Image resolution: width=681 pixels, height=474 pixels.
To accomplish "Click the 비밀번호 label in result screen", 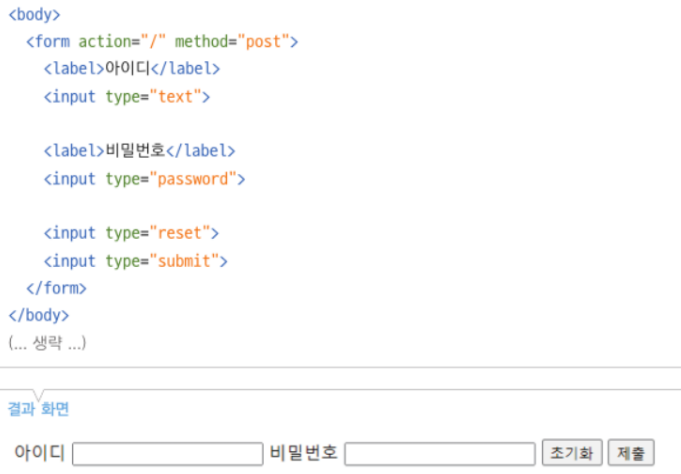I will (304, 453).
